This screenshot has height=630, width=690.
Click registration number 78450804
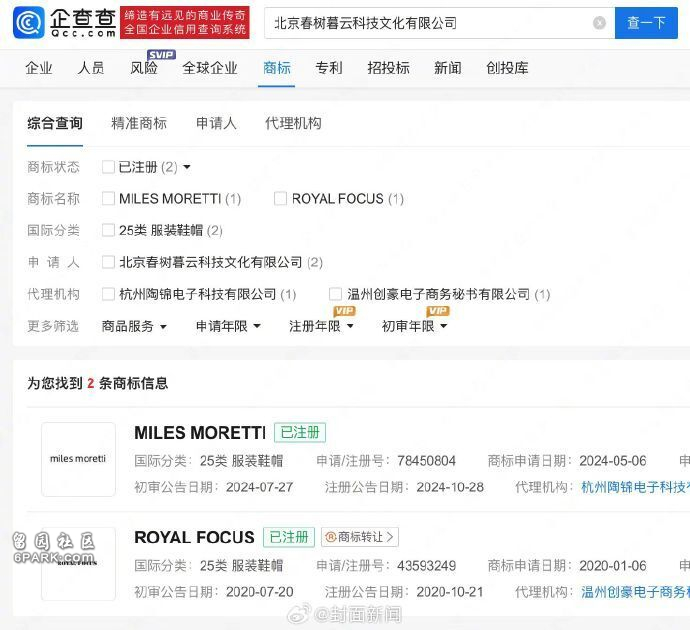tap(426, 461)
